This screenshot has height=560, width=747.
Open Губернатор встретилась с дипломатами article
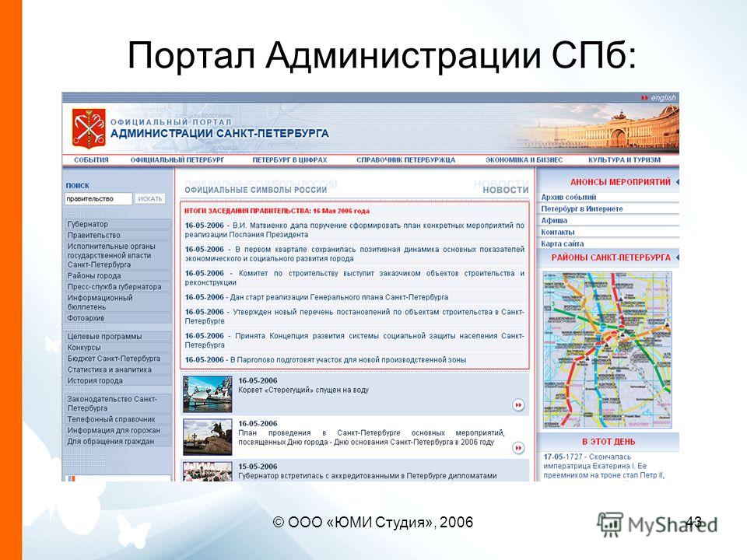pos(367,476)
